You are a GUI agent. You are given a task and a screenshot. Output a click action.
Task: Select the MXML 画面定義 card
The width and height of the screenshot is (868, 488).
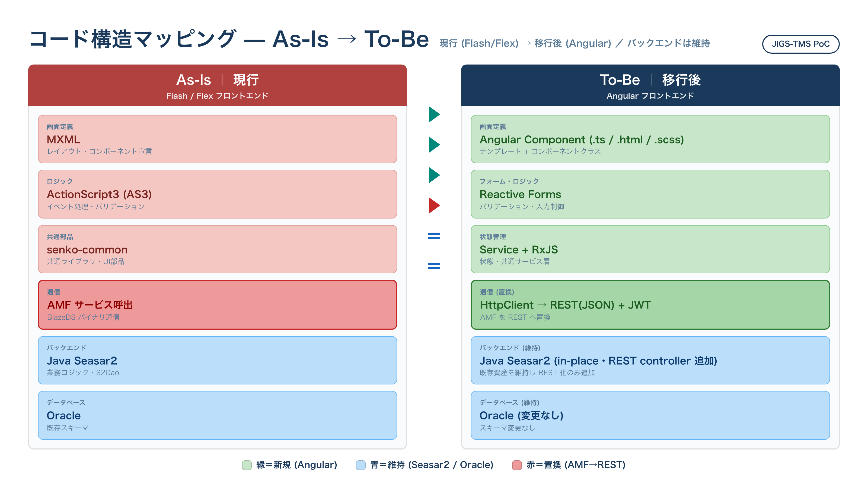point(217,139)
